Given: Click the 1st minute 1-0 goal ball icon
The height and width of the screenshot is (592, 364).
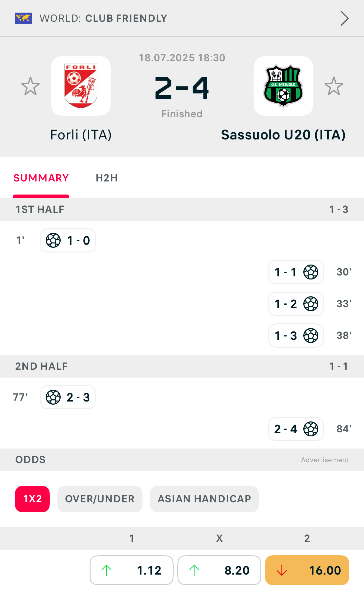Looking at the screenshot, I should (53, 240).
